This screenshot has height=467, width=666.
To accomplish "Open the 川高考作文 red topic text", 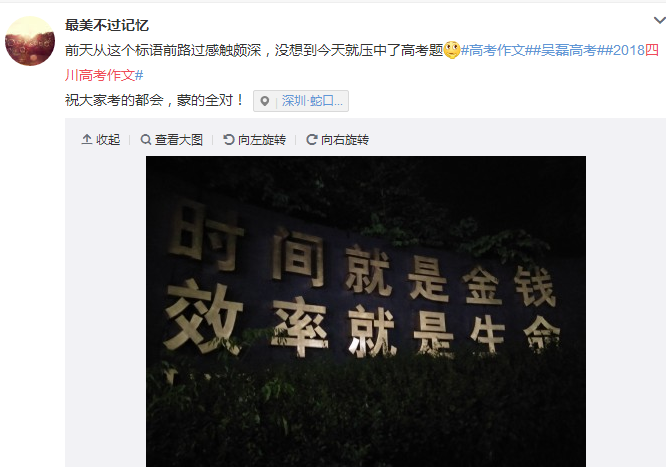I will pos(100,76).
